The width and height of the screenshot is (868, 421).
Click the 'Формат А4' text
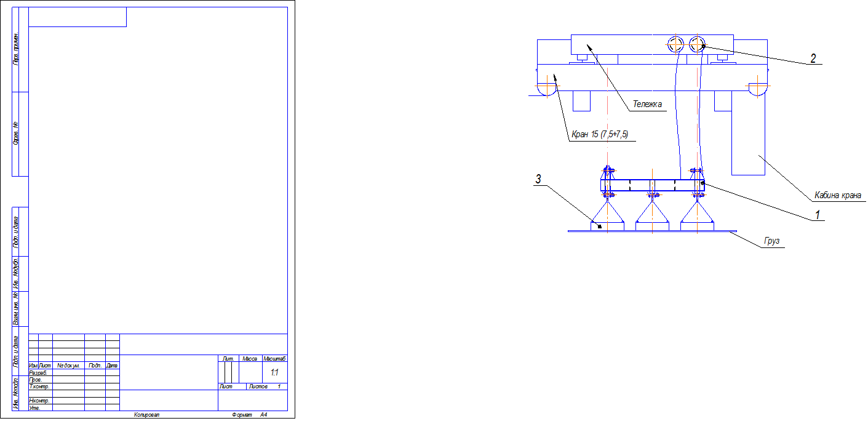(x=250, y=415)
